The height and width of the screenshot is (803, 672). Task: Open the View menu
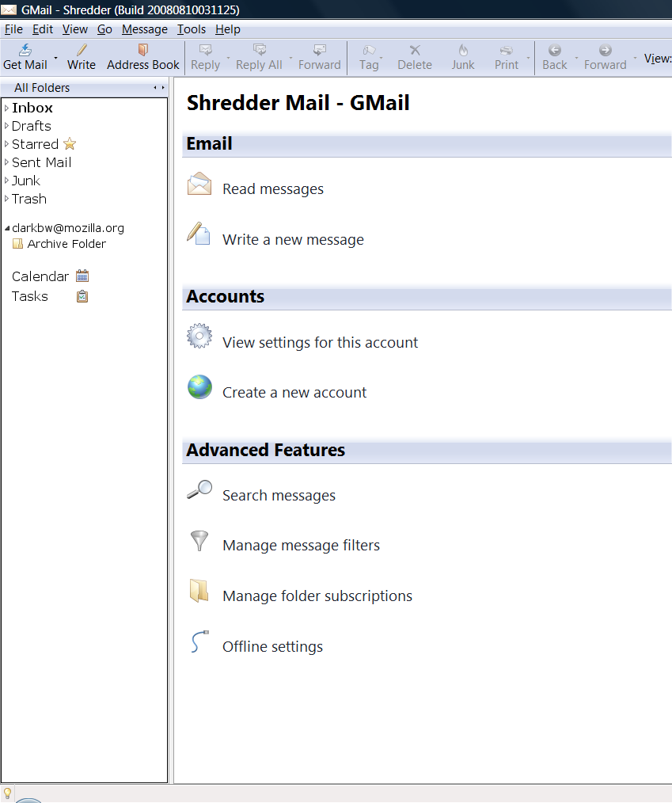click(75, 29)
